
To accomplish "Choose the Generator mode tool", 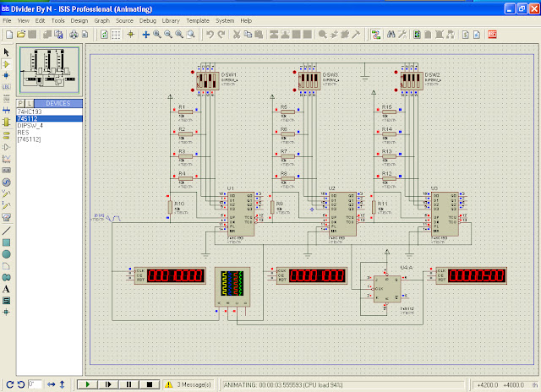I will (x=6, y=182).
